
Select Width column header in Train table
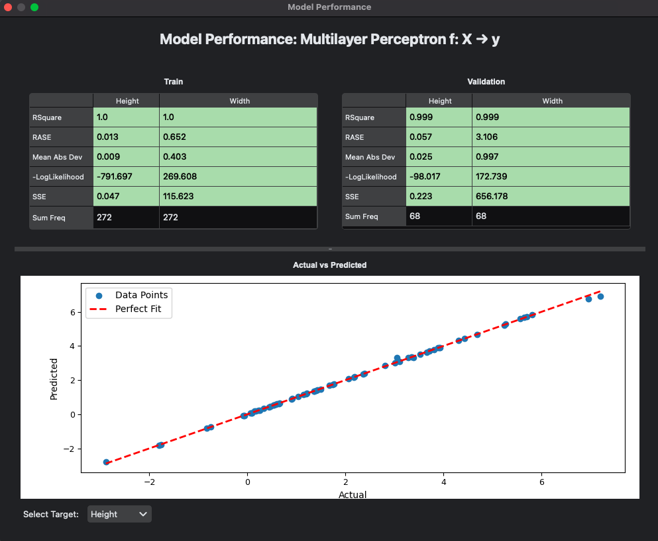point(238,101)
